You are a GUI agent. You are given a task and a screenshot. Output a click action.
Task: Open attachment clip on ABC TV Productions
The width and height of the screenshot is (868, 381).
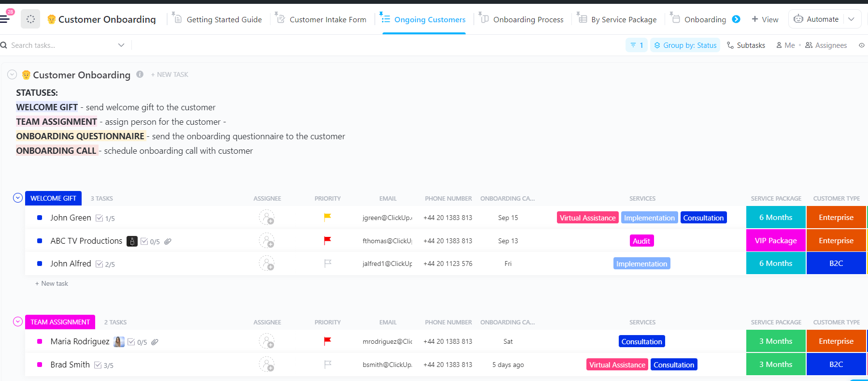pos(168,241)
